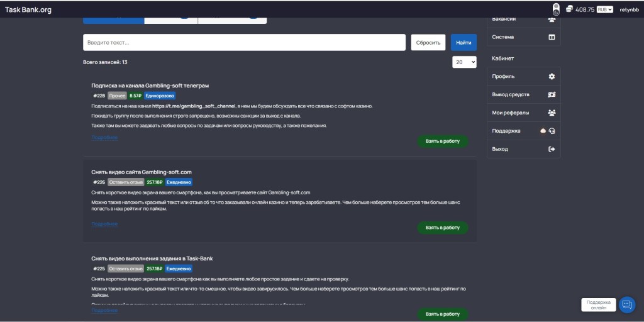Click the onion icon beside Поддержка
This screenshot has height=322, width=644.
[x=543, y=131]
